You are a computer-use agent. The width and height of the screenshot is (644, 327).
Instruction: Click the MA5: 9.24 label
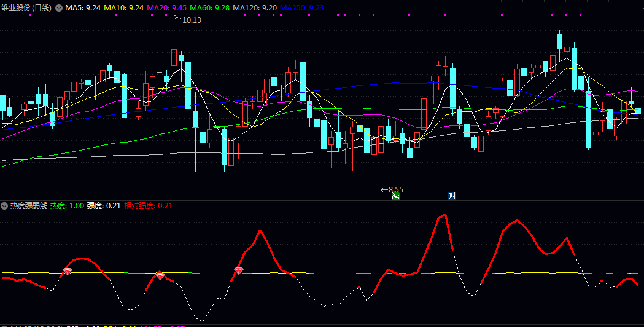pyautogui.click(x=83, y=8)
